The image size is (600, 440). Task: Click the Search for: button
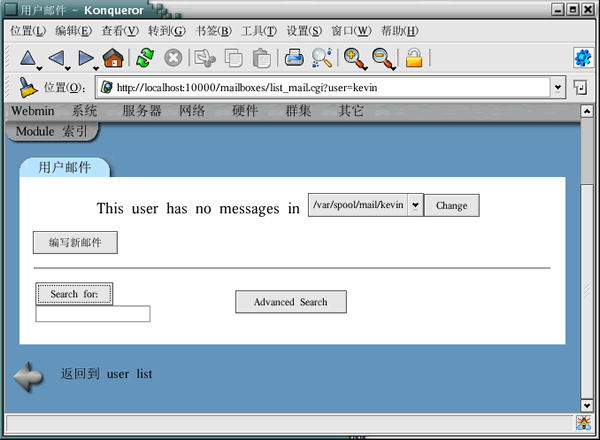[x=74, y=294]
